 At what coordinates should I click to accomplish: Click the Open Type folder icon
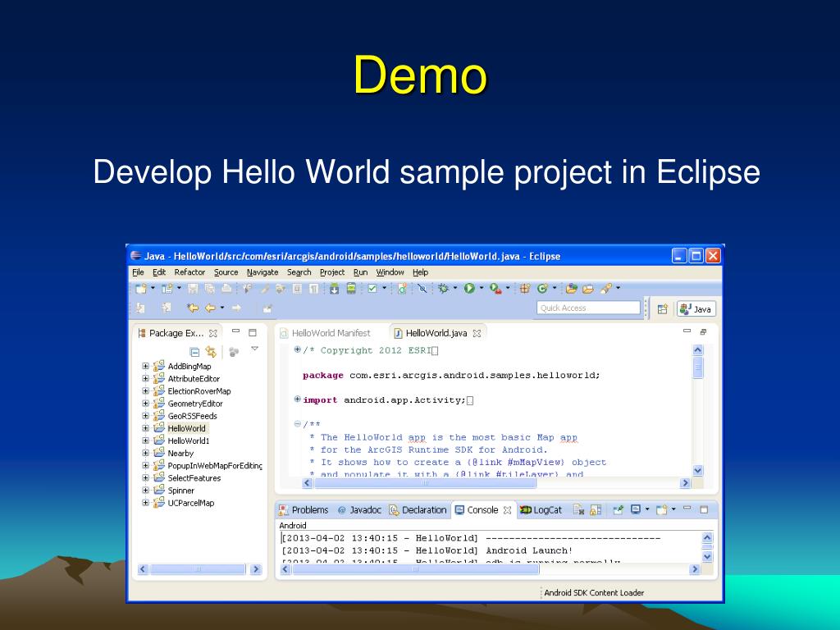571,289
